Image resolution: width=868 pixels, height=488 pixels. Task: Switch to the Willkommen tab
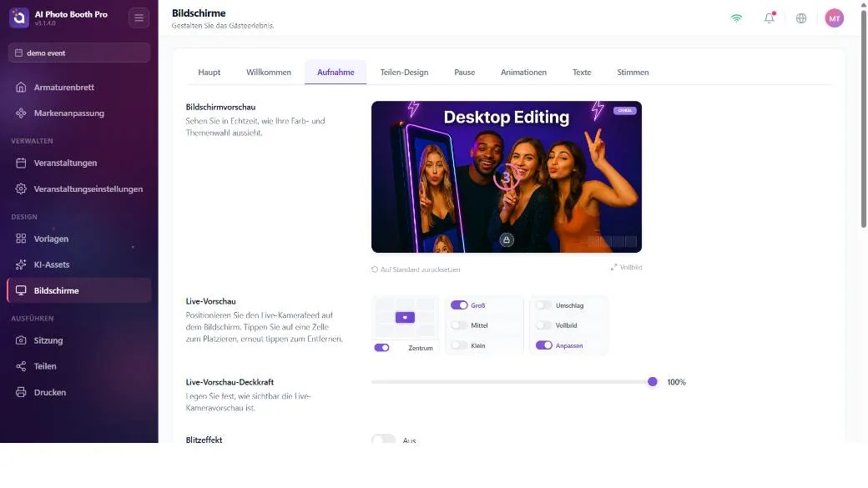tap(269, 72)
